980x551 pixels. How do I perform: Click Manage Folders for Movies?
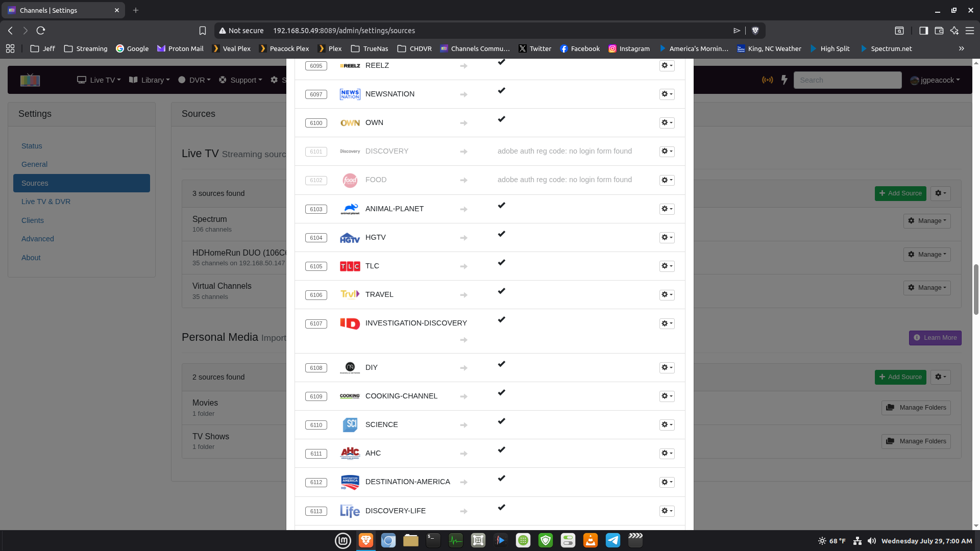(x=916, y=408)
